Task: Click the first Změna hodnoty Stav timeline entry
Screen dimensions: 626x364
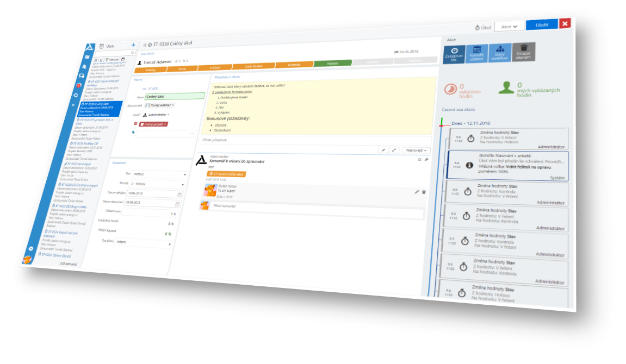Action: pyautogui.click(x=508, y=139)
